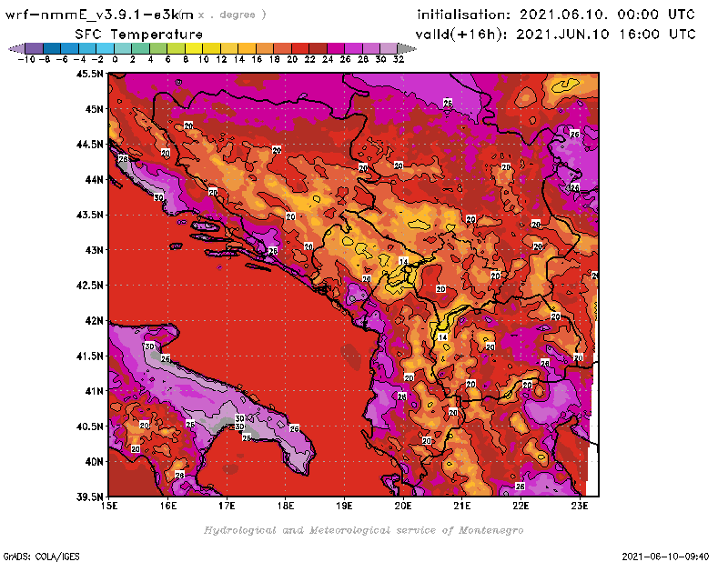Click the legend swatch between 12 and 14
Screen dimensions: 728x562
[229, 48]
